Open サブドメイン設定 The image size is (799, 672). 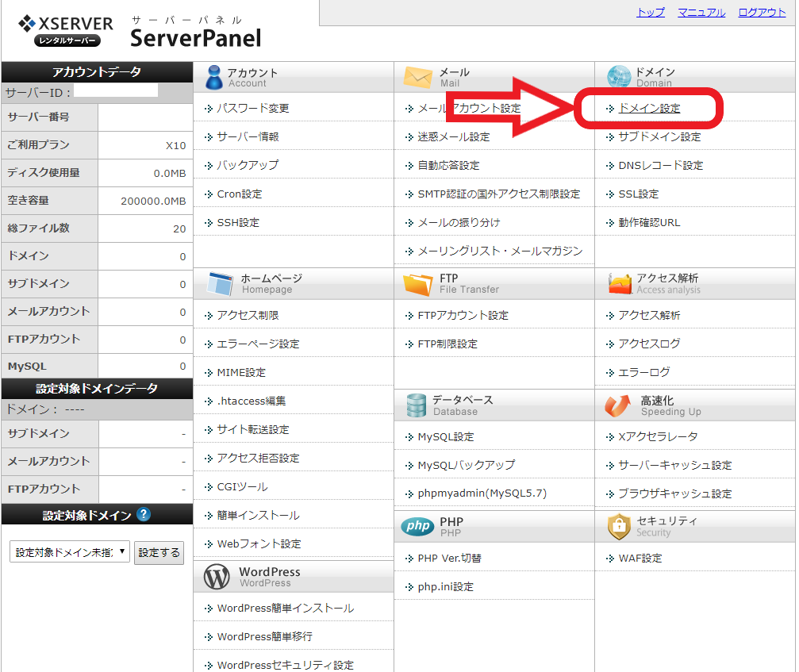point(659,137)
